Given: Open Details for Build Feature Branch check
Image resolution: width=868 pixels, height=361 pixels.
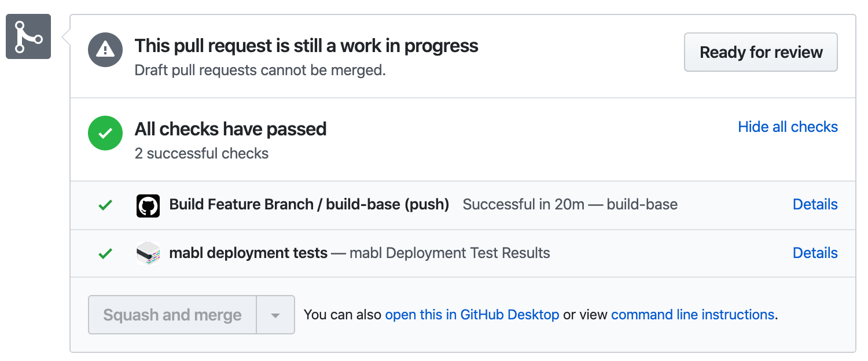Looking at the screenshot, I should tap(815, 204).
